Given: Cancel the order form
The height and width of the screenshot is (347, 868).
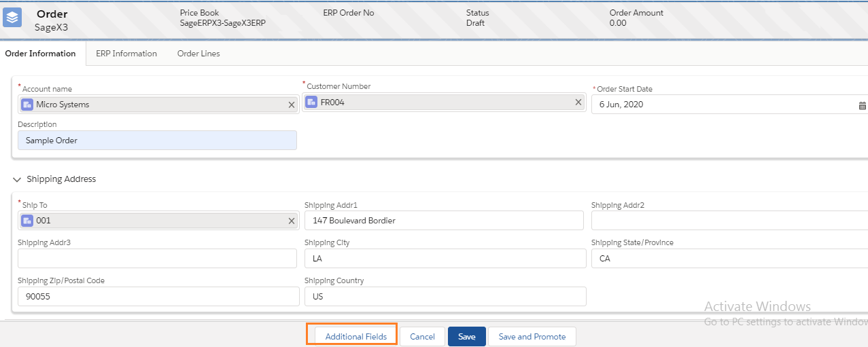Looking at the screenshot, I should pyautogui.click(x=422, y=337).
